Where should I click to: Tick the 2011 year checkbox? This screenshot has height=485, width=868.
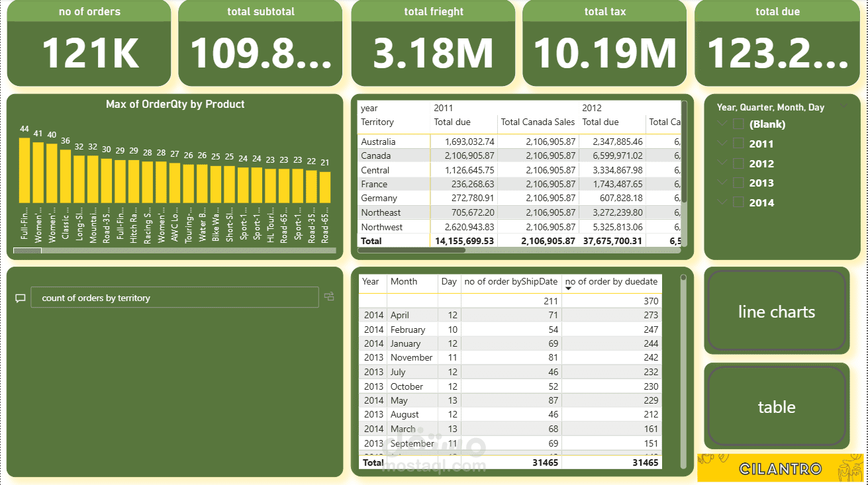point(739,144)
